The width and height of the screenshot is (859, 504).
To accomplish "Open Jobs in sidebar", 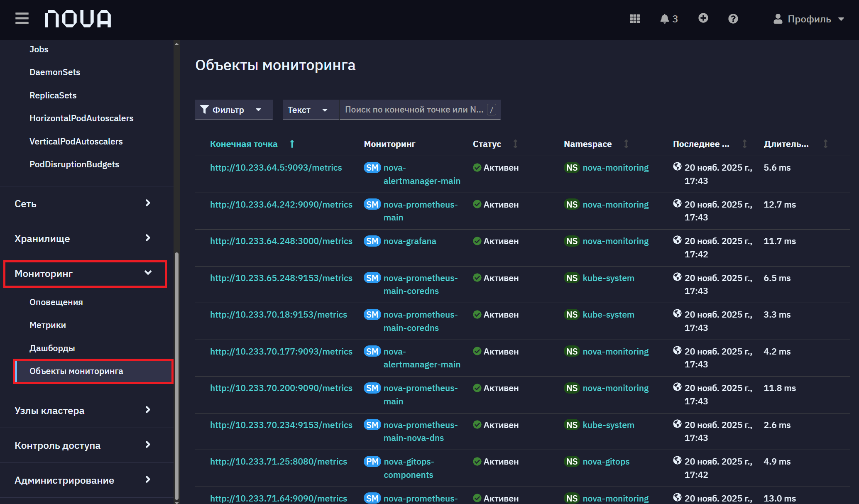I will tap(39, 49).
